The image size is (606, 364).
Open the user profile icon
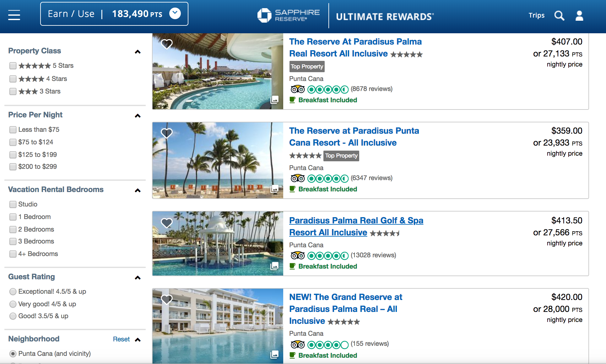[x=579, y=15]
